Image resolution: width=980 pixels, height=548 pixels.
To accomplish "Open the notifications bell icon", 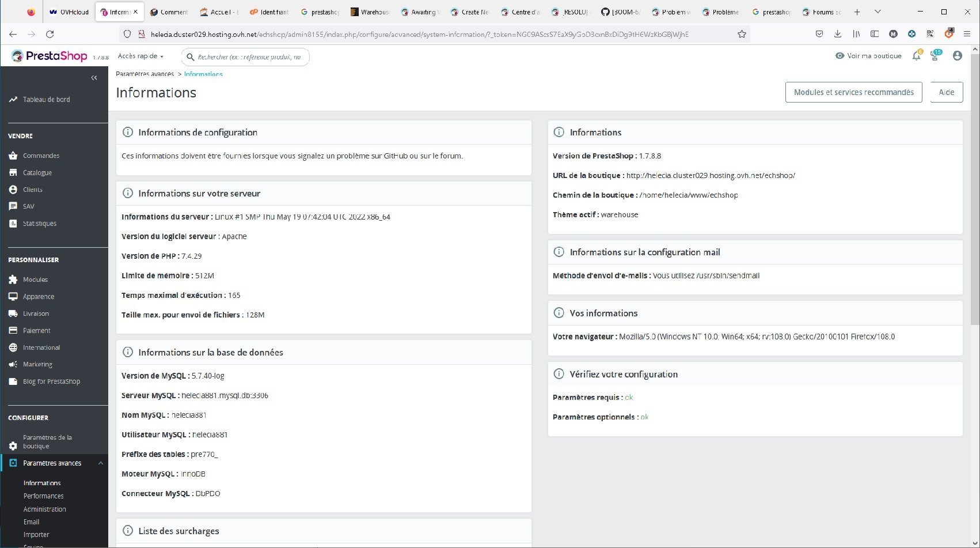I will coord(916,56).
